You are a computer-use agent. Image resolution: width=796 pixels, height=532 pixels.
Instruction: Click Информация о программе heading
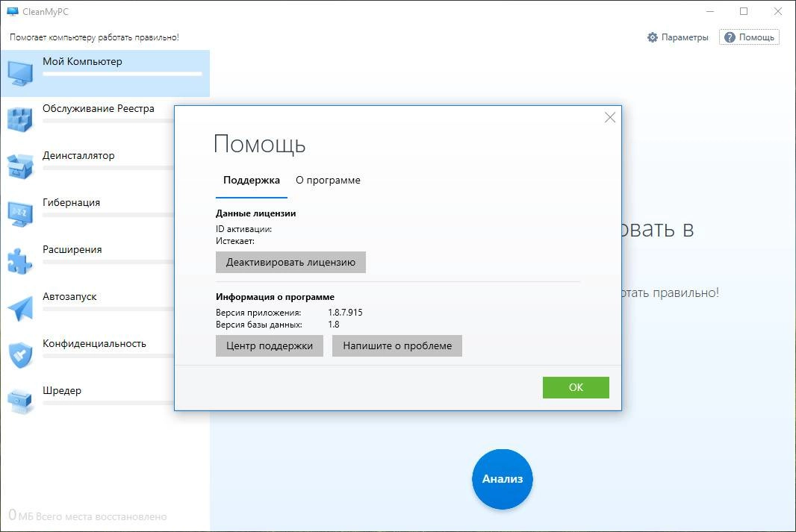point(275,297)
